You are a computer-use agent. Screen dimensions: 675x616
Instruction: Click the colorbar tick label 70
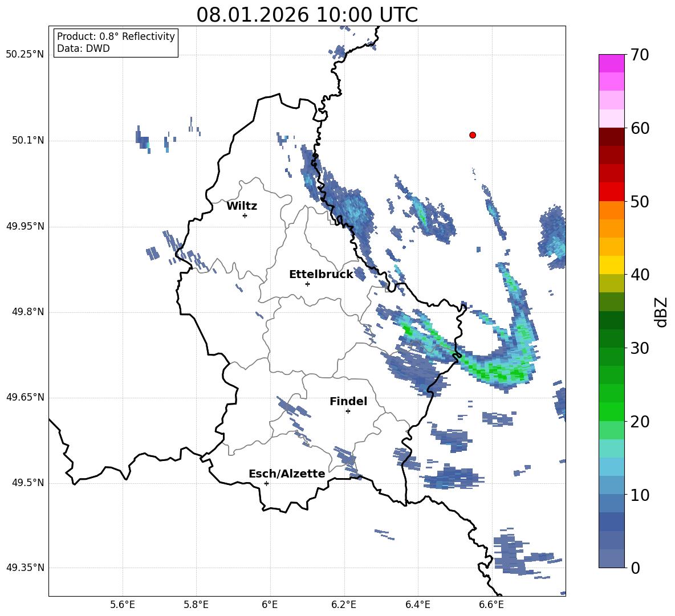tap(640, 55)
